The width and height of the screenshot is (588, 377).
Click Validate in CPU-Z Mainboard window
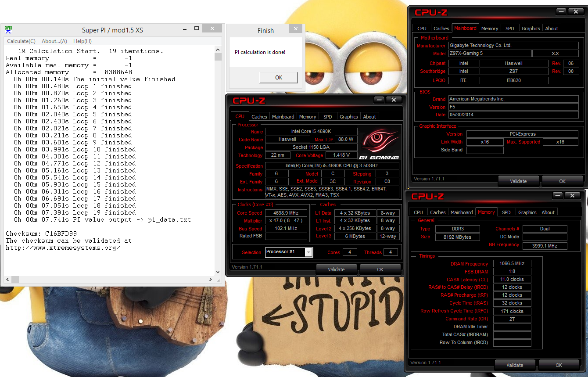pos(518,181)
